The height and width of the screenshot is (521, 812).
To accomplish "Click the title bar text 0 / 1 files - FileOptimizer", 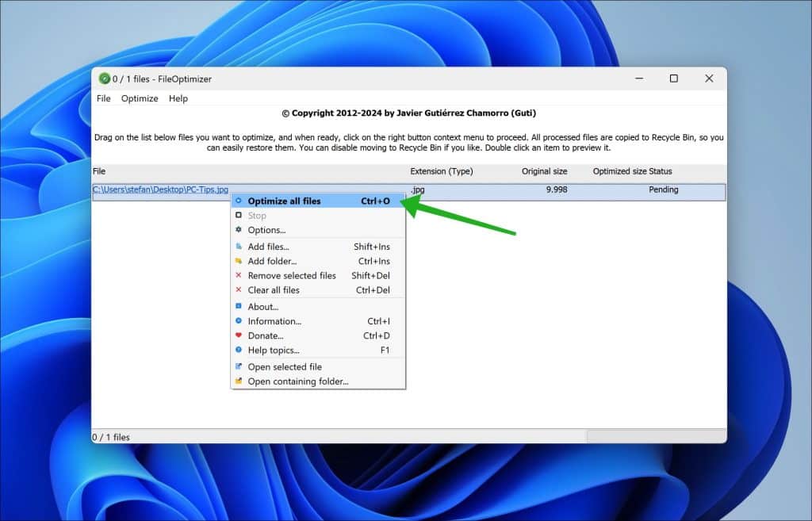I will click(x=162, y=79).
